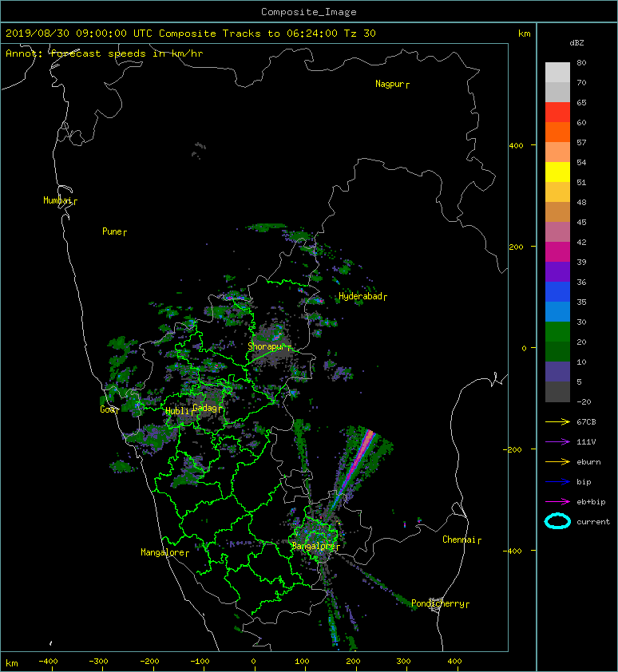
Task: Click the red 65 dBZ color swatch
Action: [557, 113]
